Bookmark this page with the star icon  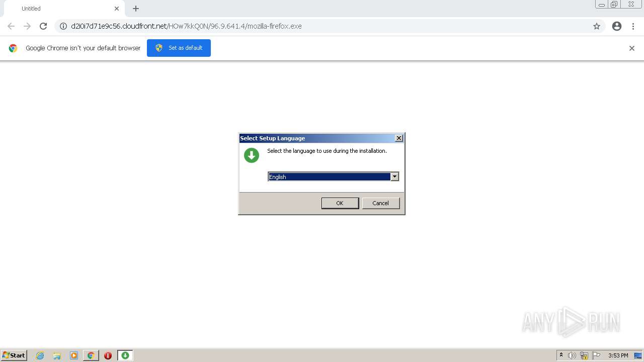pos(597,26)
